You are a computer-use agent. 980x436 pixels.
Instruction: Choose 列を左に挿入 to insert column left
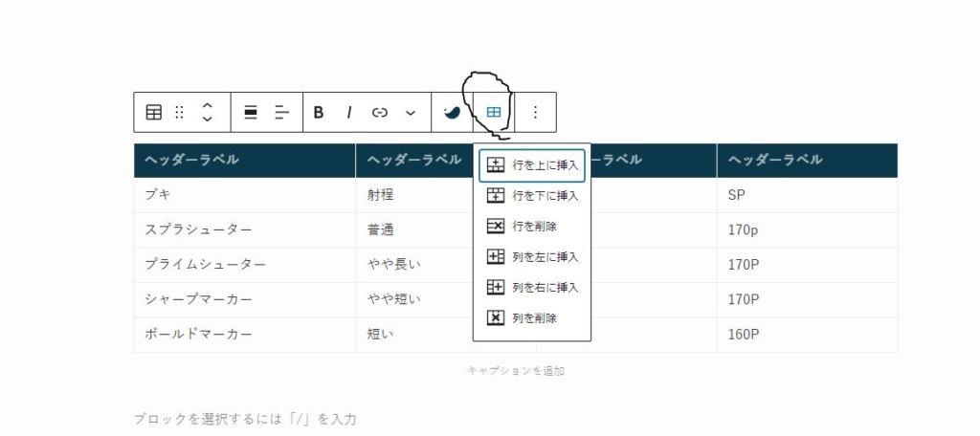point(532,257)
